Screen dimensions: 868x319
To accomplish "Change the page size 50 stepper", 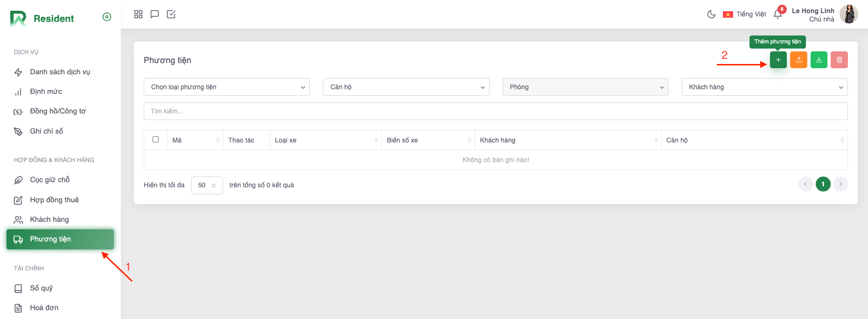I will click(207, 185).
